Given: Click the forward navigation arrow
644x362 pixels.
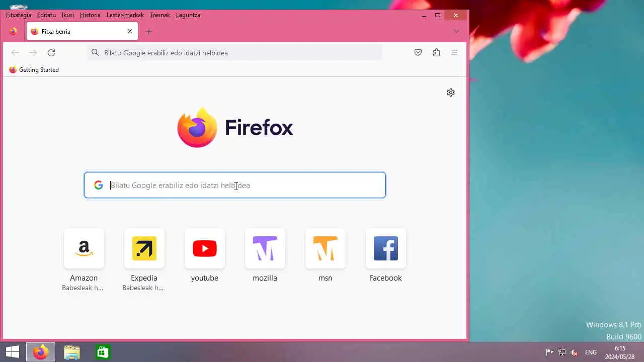Looking at the screenshot, I should coord(33,53).
